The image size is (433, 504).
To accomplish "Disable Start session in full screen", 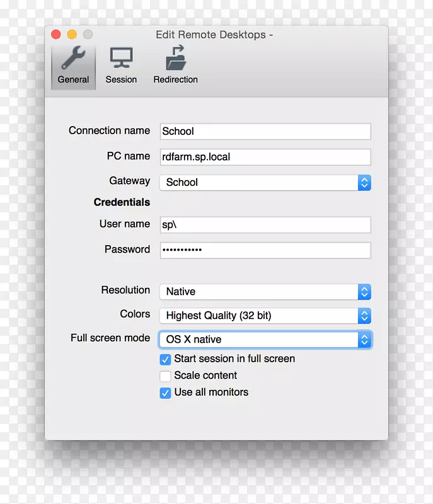I will (x=165, y=359).
